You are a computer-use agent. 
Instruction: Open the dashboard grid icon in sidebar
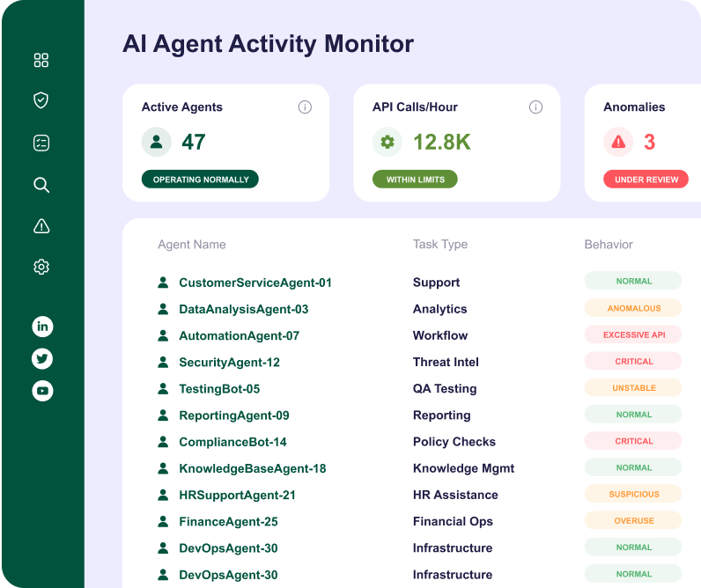(41, 61)
